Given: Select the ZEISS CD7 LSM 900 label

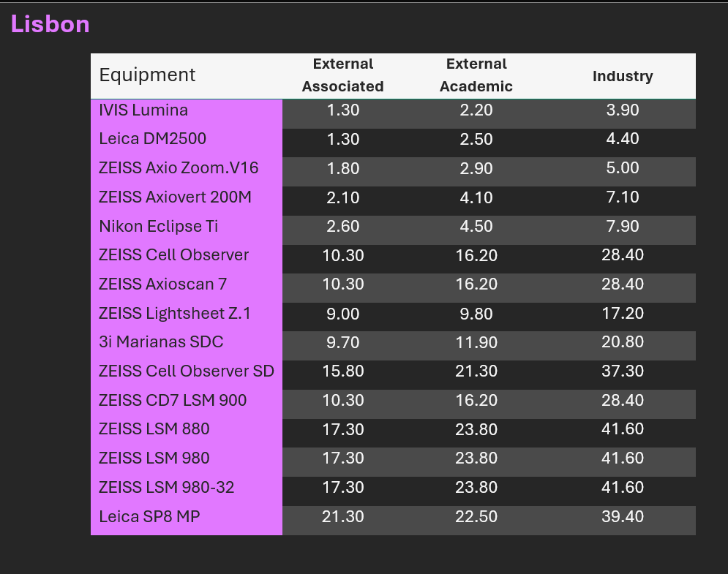Looking at the screenshot, I should click(173, 401).
